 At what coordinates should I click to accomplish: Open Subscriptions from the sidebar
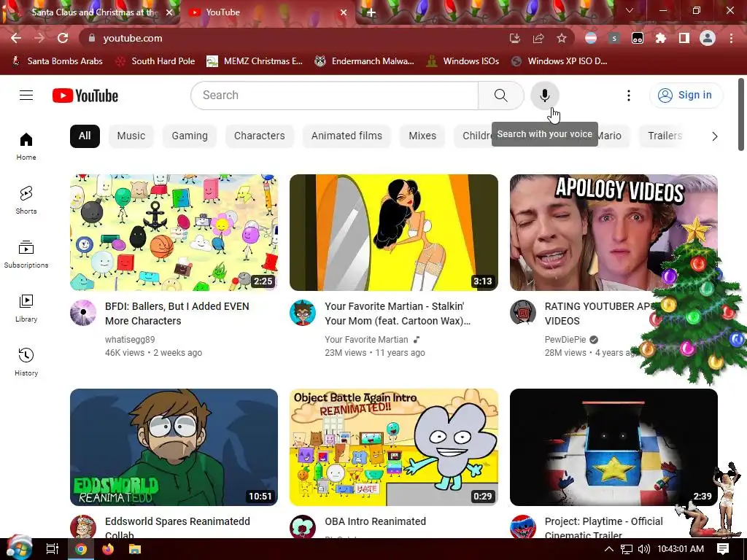[26, 254]
